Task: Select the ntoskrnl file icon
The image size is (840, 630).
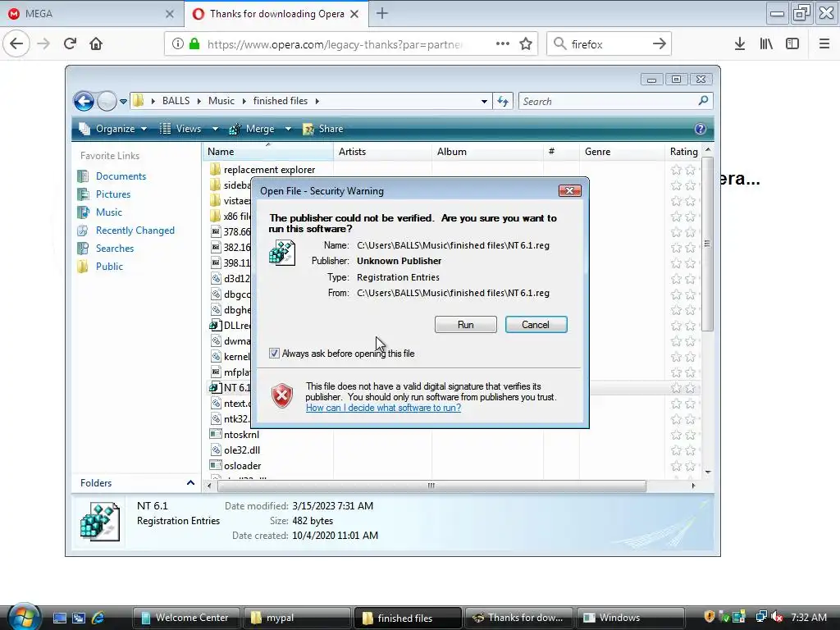Action: (x=216, y=434)
